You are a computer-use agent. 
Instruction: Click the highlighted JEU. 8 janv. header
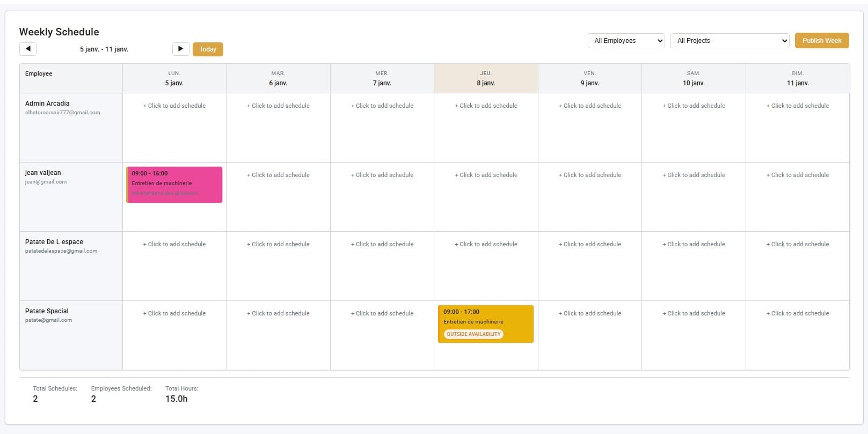[486, 78]
